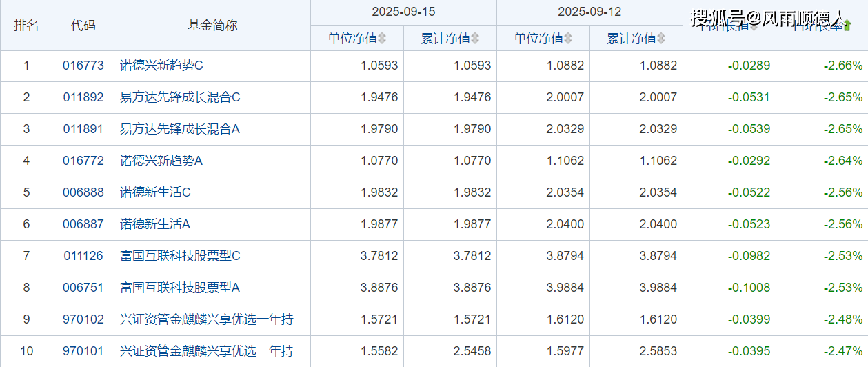Click the 2025-09-15 date header

[403, 12]
